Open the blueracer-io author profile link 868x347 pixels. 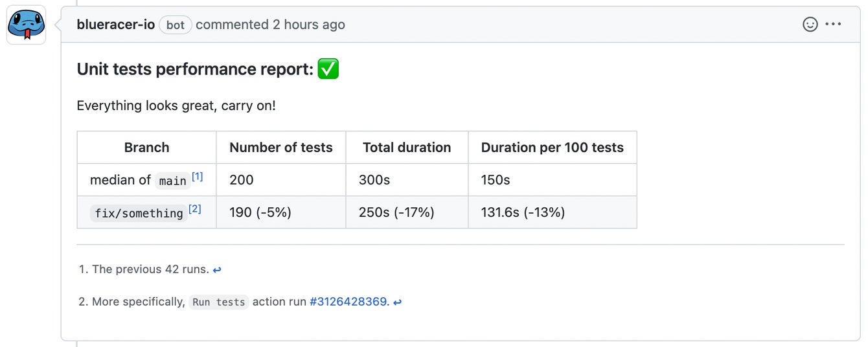115,25
